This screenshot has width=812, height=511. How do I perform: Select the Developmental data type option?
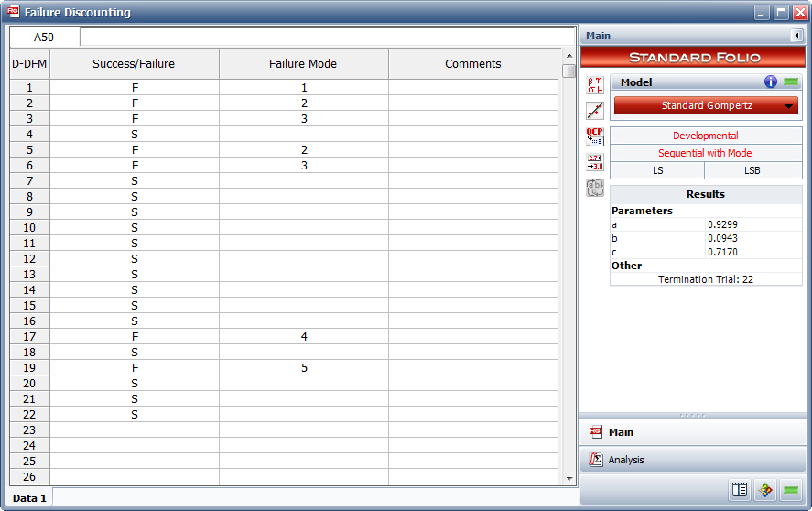(x=706, y=136)
